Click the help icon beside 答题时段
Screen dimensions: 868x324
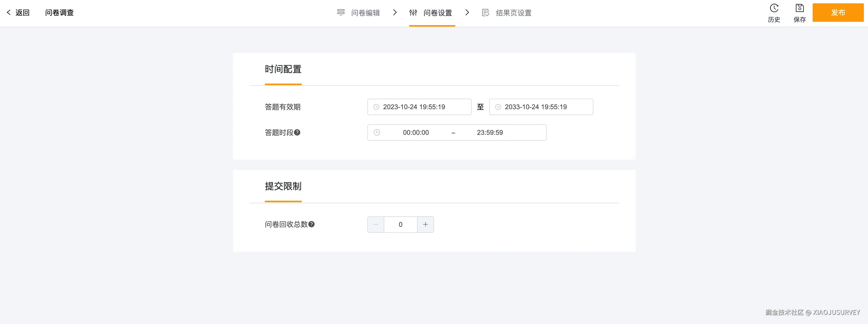click(297, 132)
